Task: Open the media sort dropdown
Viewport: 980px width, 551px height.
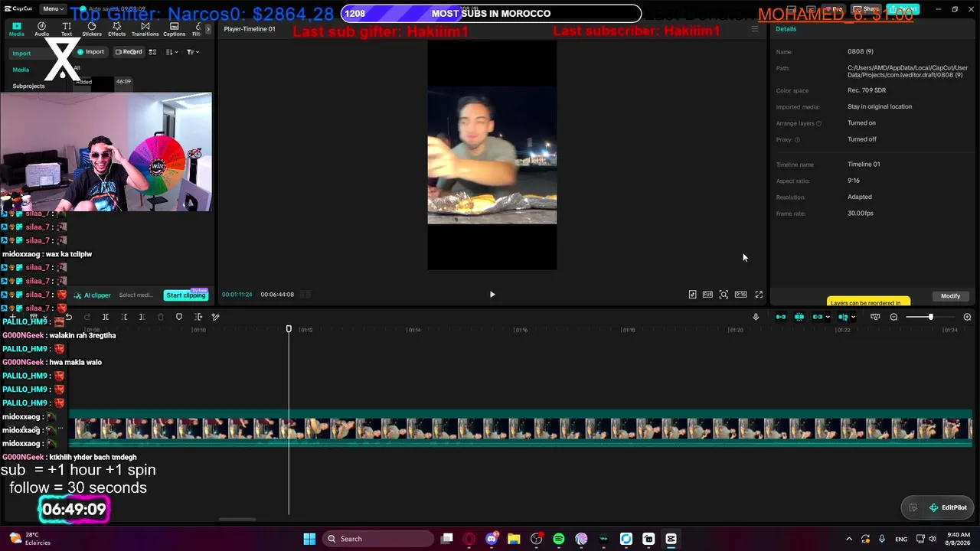Action: tap(171, 52)
